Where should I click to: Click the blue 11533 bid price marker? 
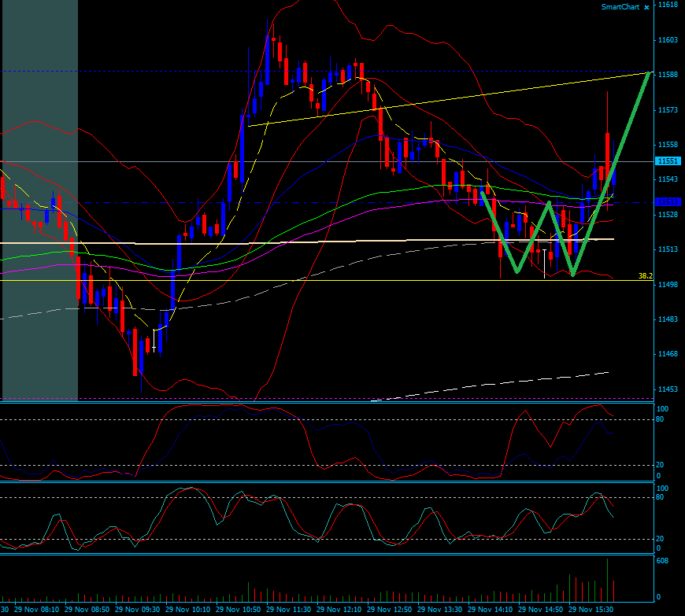click(668, 201)
